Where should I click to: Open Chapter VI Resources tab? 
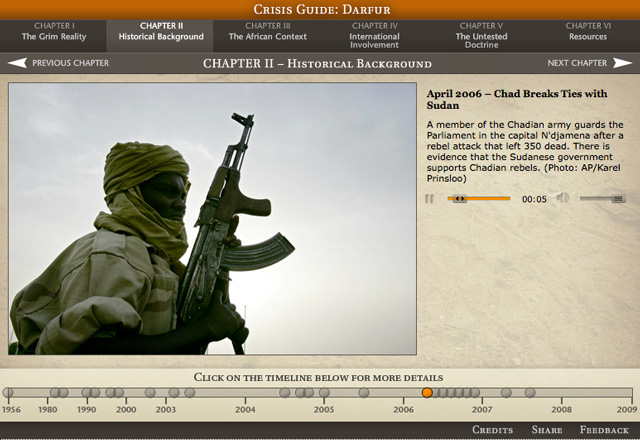(x=589, y=31)
